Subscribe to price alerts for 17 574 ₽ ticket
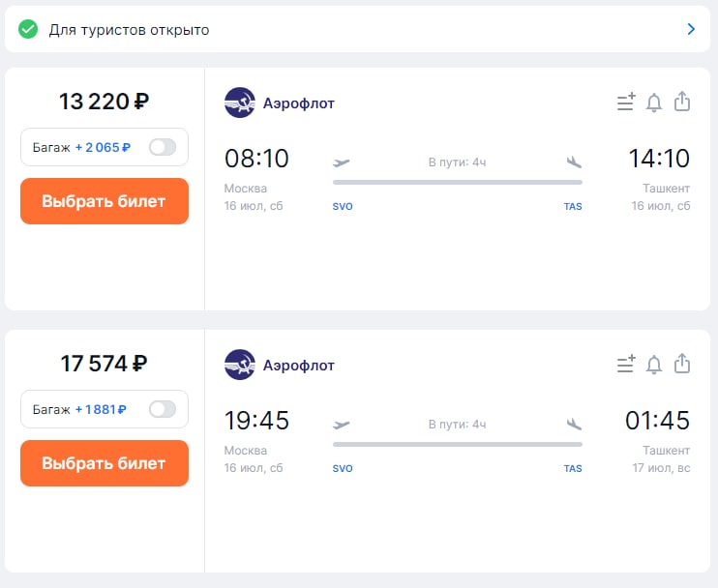 coord(654,365)
